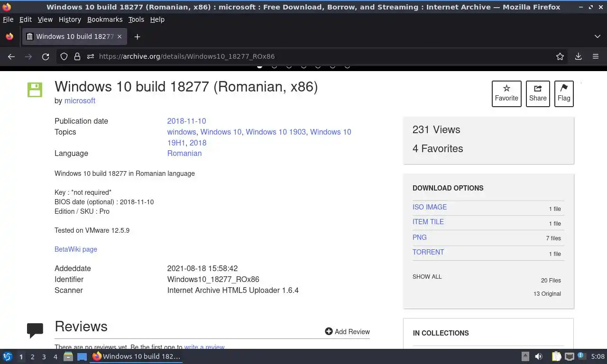607x364 pixels.
Task: Click the Firefox View pinned icon
Action: (x=9, y=36)
